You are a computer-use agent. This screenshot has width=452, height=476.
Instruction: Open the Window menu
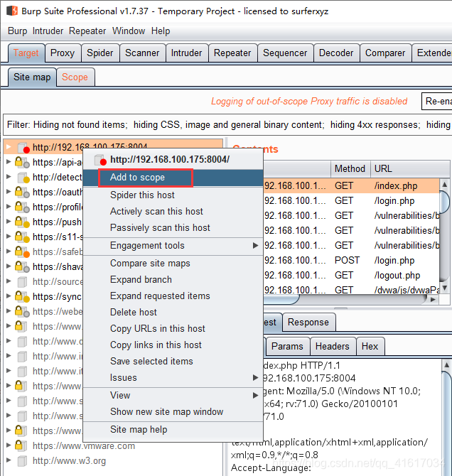129,31
